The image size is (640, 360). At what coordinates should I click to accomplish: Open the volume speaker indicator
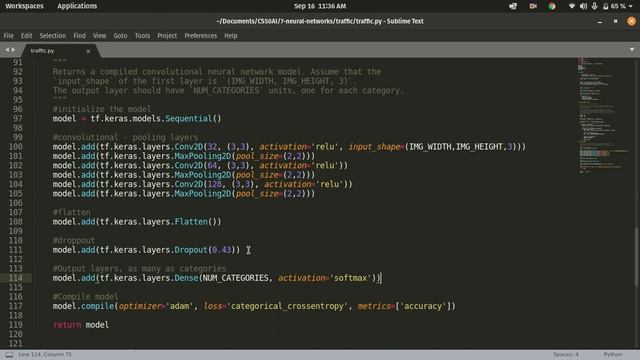point(583,6)
